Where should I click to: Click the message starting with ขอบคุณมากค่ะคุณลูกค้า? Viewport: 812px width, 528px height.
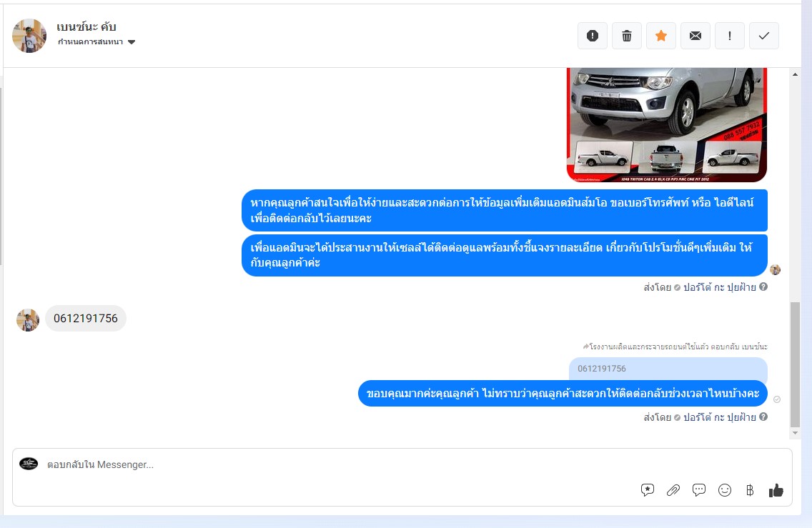click(563, 394)
